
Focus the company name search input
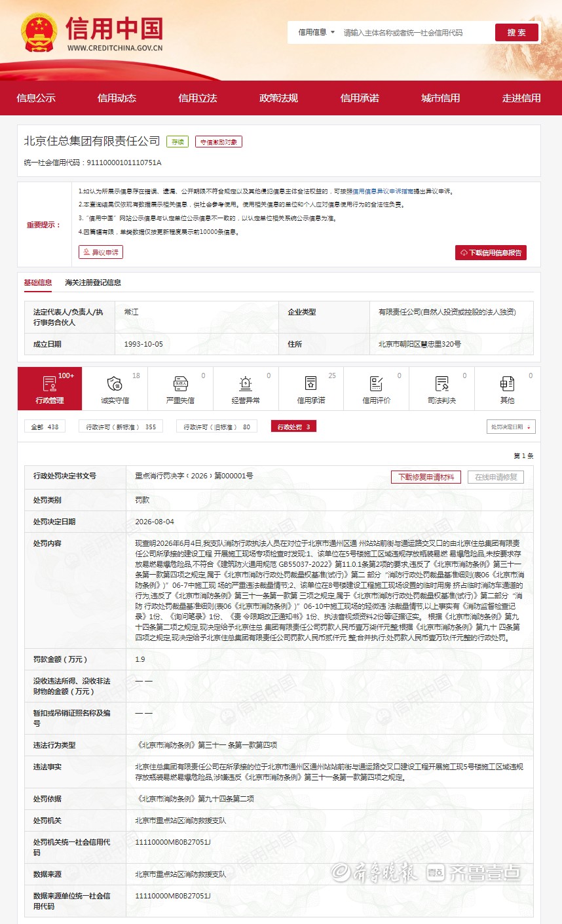[416, 32]
